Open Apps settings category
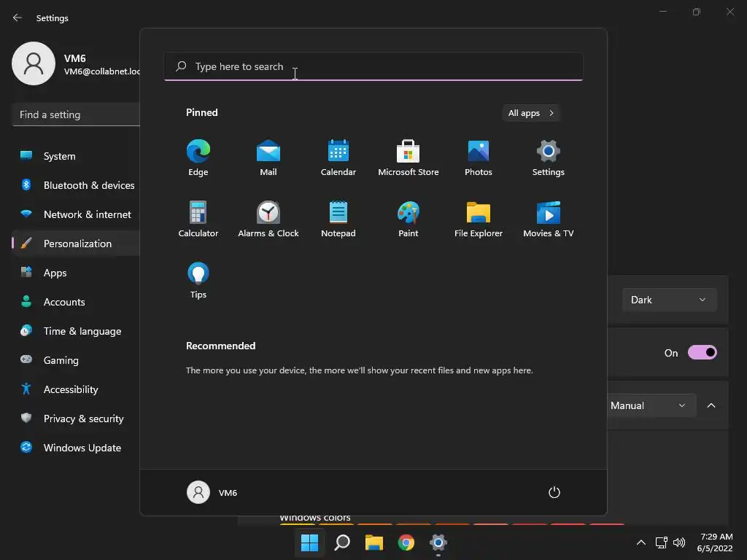The width and height of the screenshot is (747, 560). coord(76,273)
